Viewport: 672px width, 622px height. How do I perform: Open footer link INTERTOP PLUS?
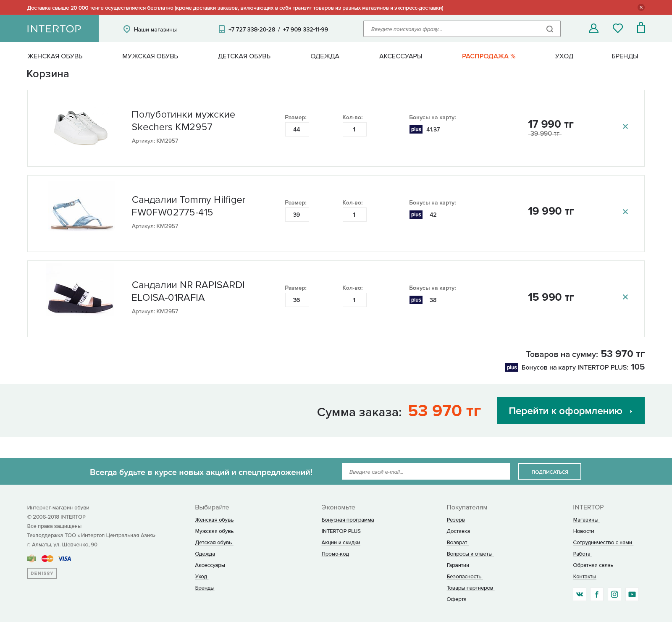point(341,531)
